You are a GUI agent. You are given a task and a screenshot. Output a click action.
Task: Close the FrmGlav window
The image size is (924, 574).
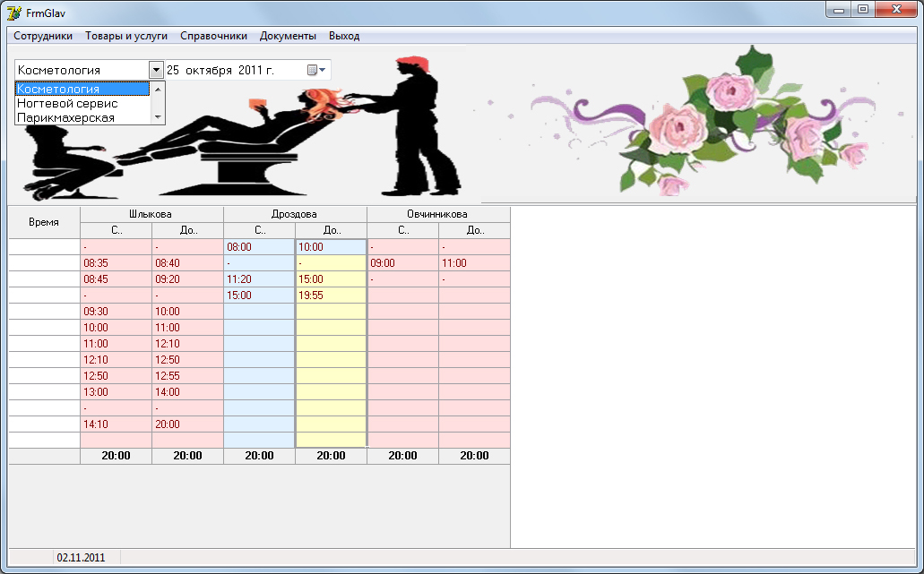(896, 10)
